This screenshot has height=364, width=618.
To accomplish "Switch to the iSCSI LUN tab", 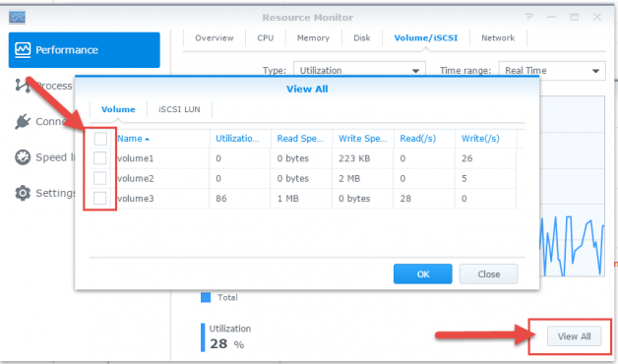I will (x=179, y=109).
